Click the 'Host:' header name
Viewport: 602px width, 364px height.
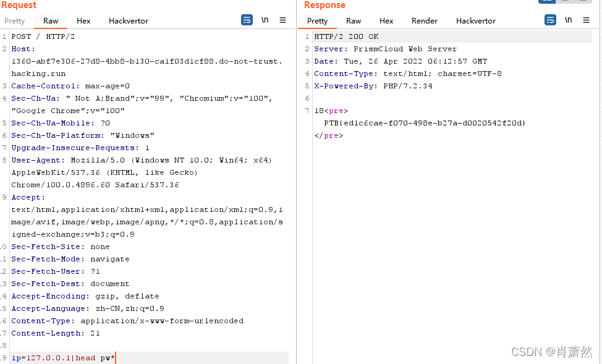(x=23, y=49)
